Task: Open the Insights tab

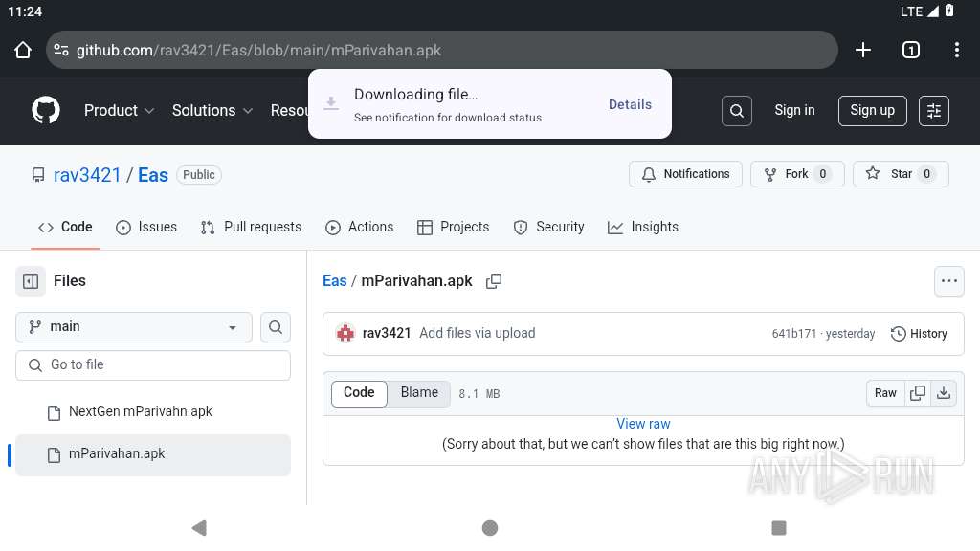Action: point(642,228)
